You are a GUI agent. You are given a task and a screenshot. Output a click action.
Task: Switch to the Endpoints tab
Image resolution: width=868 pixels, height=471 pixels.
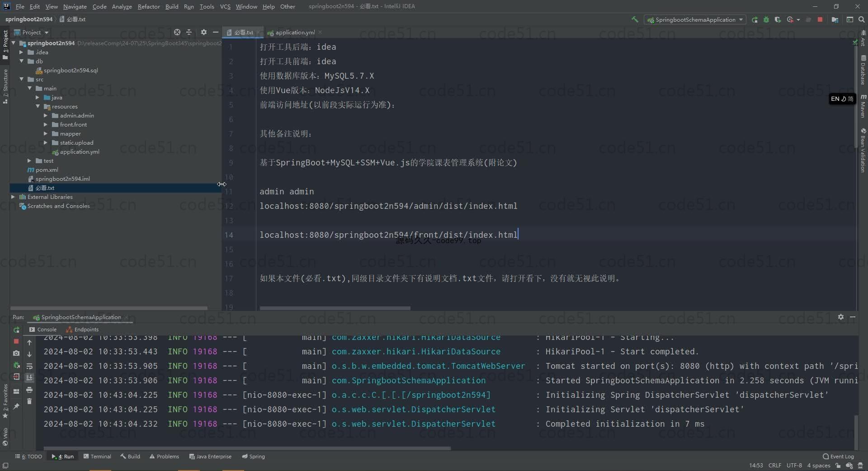click(x=82, y=330)
